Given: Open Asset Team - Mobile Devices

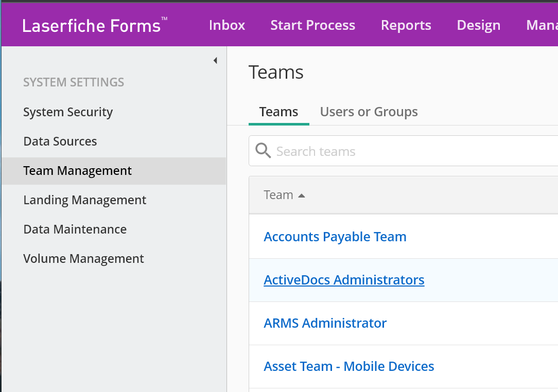Looking at the screenshot, I should (349, 366).
